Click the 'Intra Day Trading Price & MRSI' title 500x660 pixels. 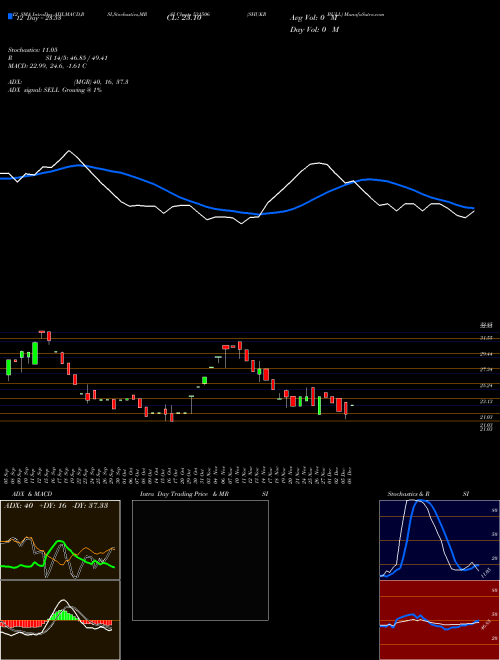tap(206, 494)
